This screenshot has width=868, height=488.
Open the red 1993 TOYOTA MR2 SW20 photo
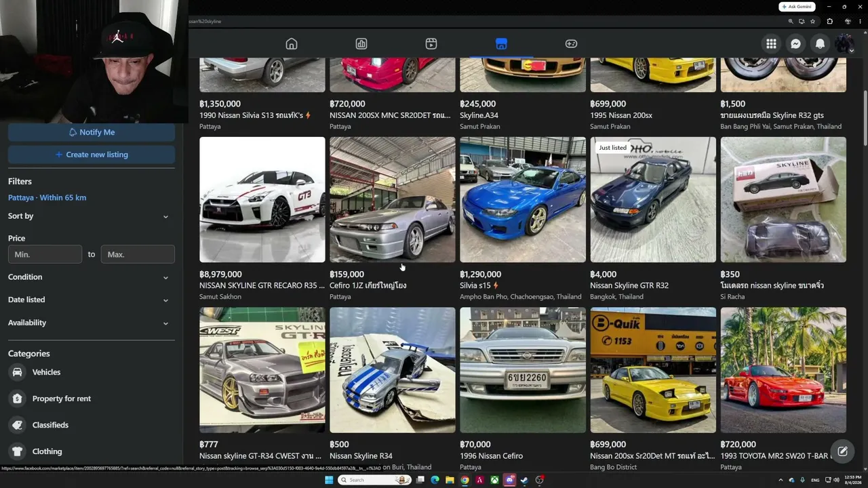[783, 370]
